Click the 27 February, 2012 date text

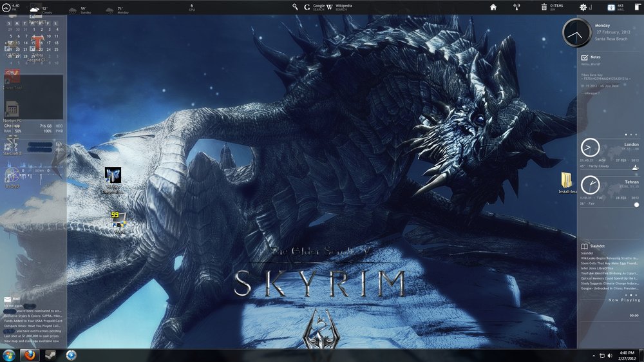coord(613,32)
